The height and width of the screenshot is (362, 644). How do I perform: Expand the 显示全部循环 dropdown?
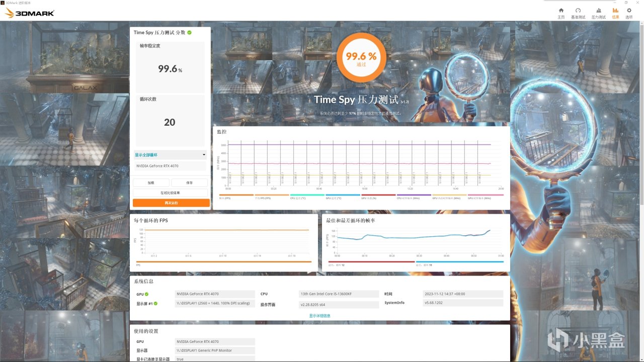pos(170,155)
